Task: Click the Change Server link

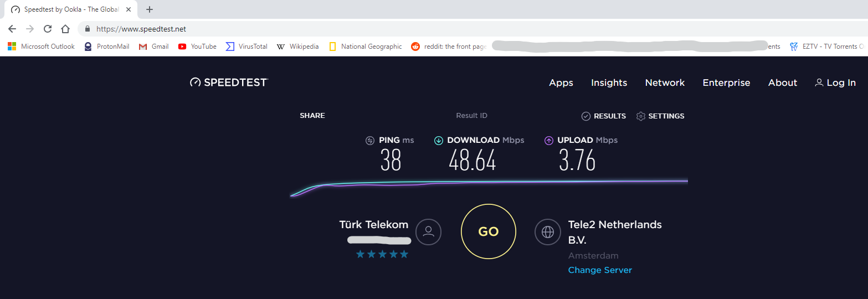Action: pyautogui.click(x=600, y=270)
